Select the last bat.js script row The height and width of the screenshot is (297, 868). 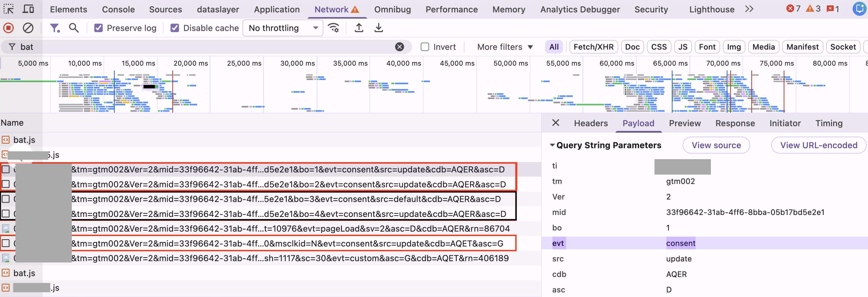tap(270, 273)
